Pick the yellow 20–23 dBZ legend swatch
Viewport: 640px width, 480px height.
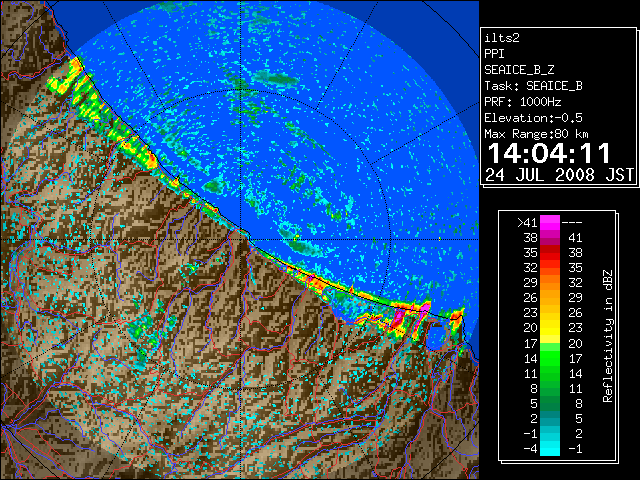550,328
